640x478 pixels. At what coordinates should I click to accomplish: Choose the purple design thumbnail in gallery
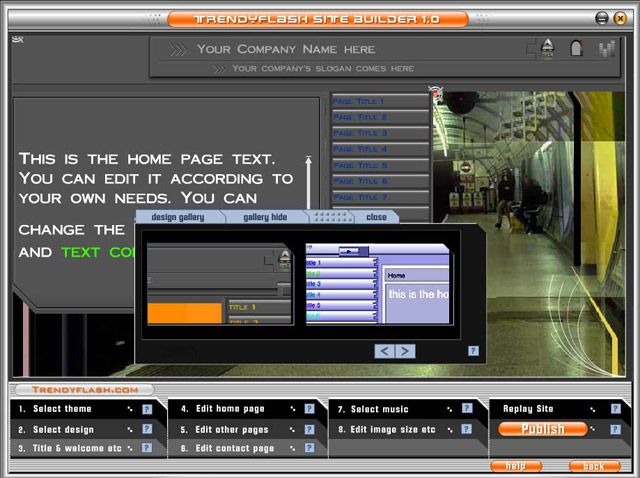point(378,284)
